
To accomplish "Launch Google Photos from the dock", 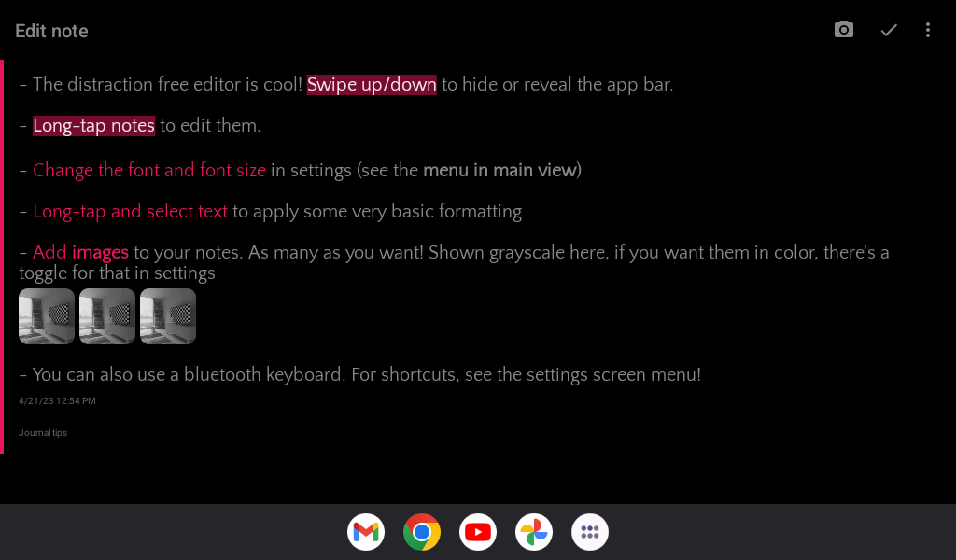I will [534, 532].
